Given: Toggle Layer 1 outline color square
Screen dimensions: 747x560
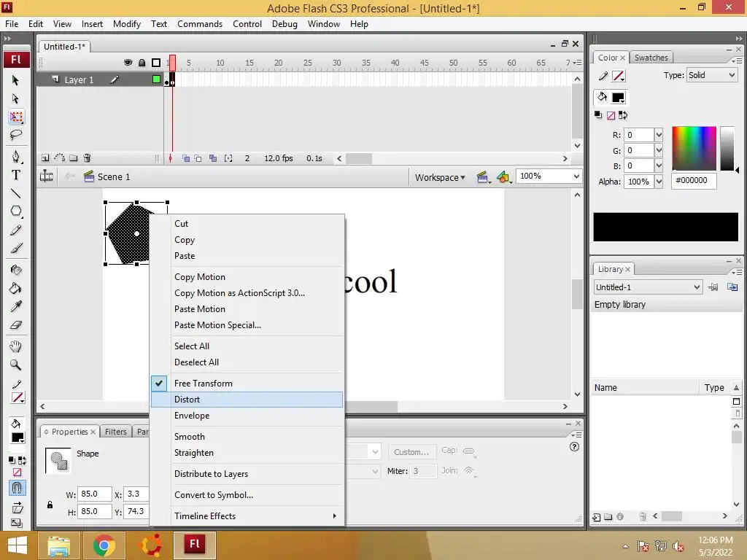Looking at the screenshot, I should click(156, 79).
